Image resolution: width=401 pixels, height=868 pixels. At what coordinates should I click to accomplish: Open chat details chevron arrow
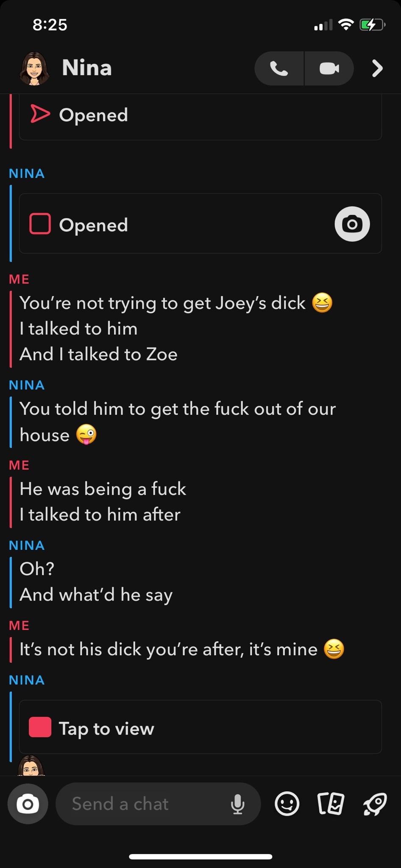tap(377, 68)
